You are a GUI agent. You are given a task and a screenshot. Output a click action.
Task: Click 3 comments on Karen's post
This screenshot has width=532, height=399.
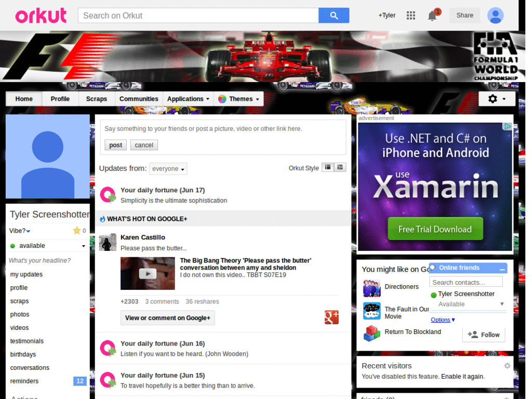pyautogui.click(x=162, y=302)
